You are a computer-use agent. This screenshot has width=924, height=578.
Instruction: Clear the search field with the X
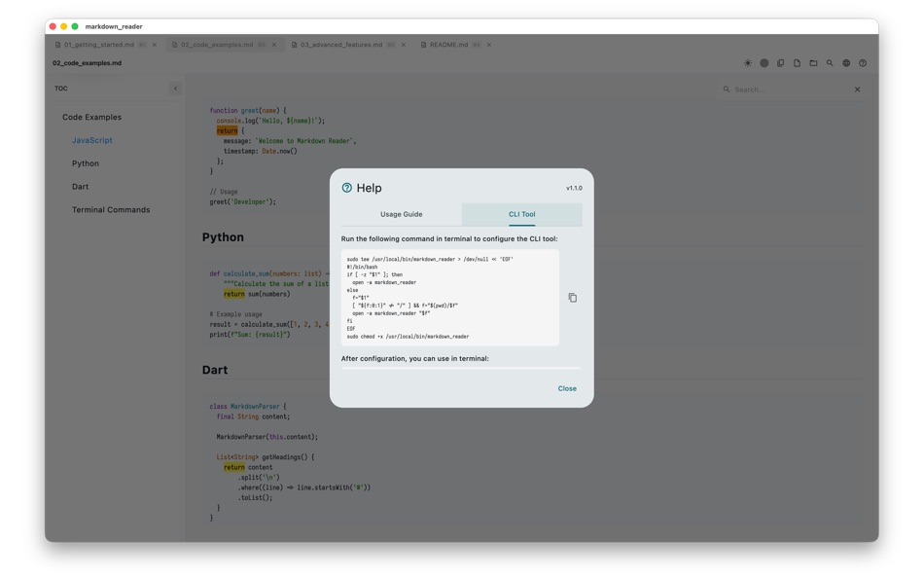(857, 89)
